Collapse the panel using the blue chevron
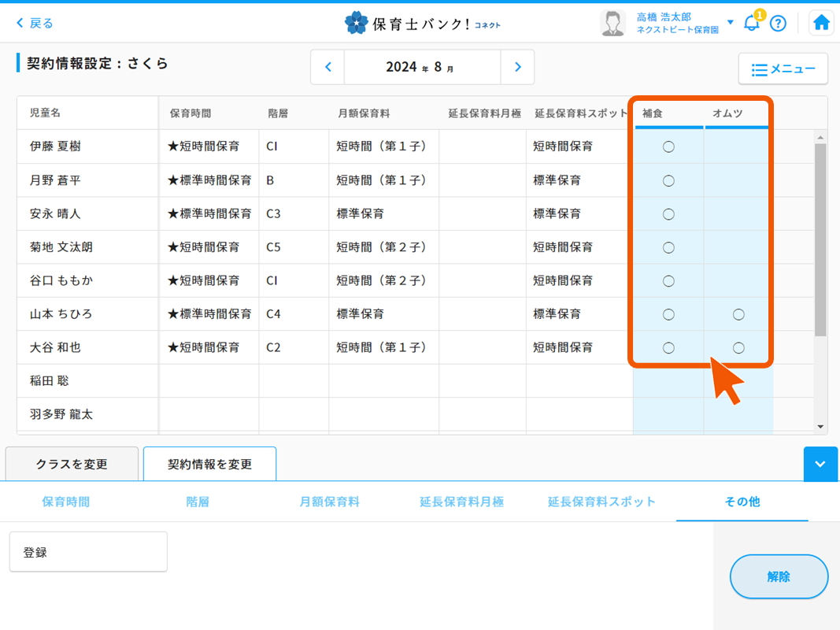 [x=820, y=464]
